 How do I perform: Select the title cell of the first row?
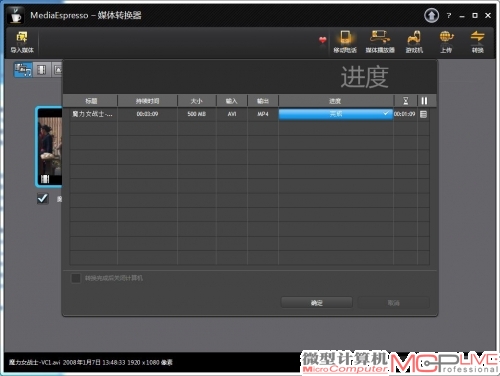click(x=92, y=114)
